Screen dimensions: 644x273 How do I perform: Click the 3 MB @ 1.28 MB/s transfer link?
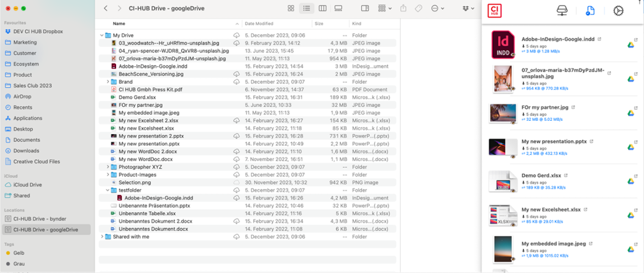point(541,51)
